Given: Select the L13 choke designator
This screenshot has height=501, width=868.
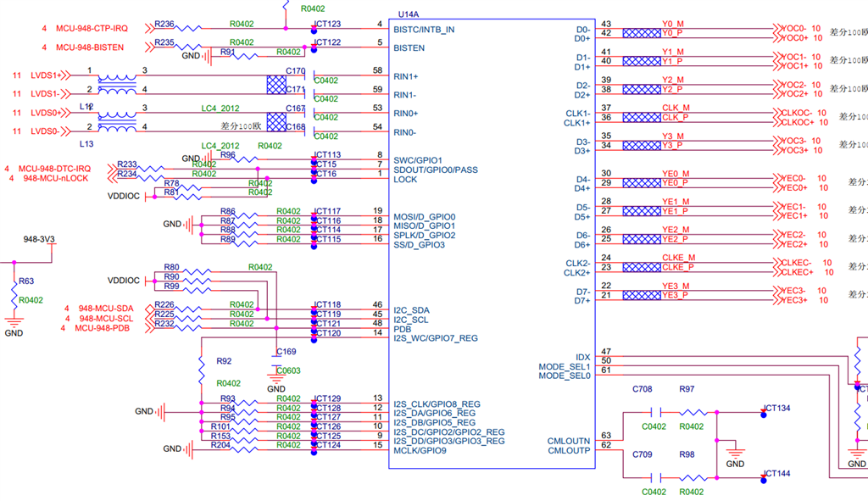Looking at the screenshot, I should coord(86,144).
